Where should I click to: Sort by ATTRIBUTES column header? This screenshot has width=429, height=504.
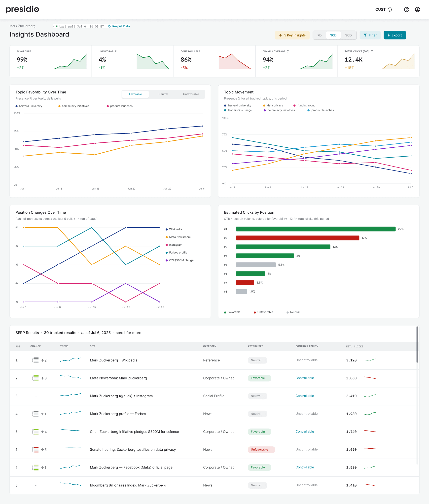(x=255, y=346)
